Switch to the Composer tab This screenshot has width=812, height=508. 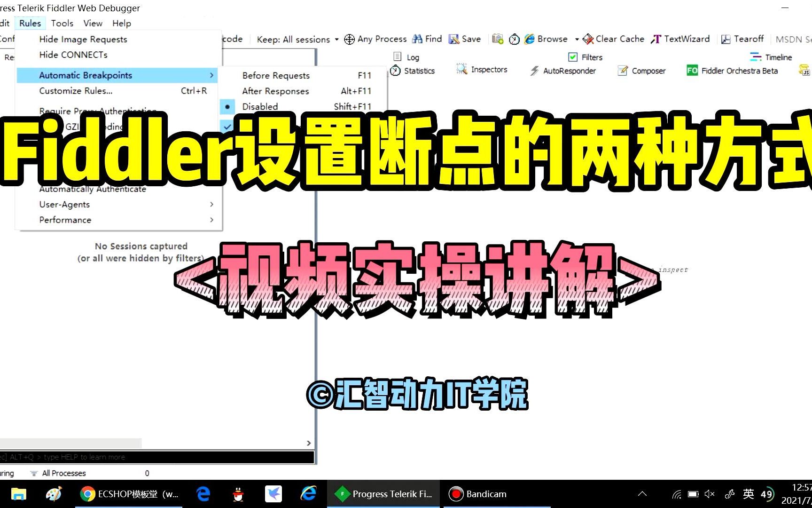point(642,71)
